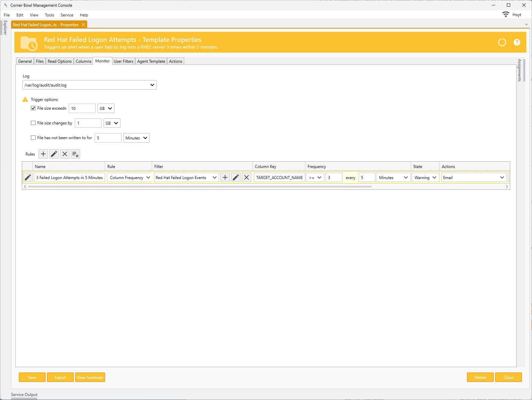Add a new filter with plus icon
This screenshot has height=400, width=532.
(225, 177)
